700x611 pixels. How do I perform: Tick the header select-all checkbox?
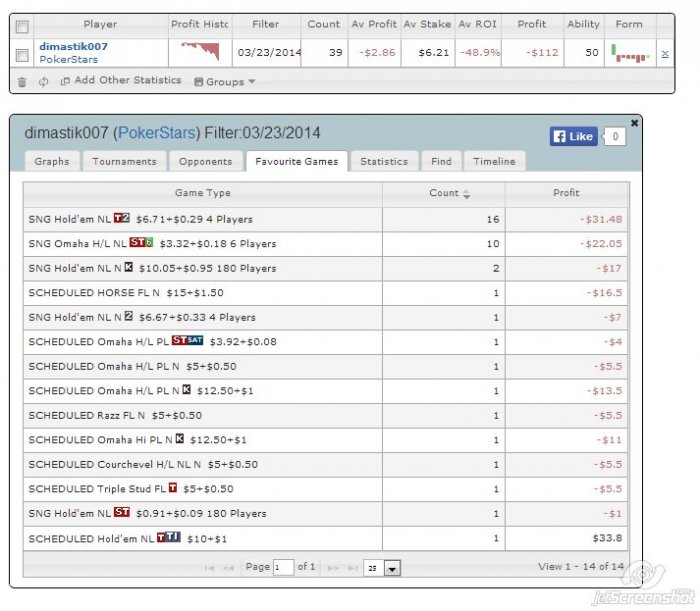pos(22,26)
